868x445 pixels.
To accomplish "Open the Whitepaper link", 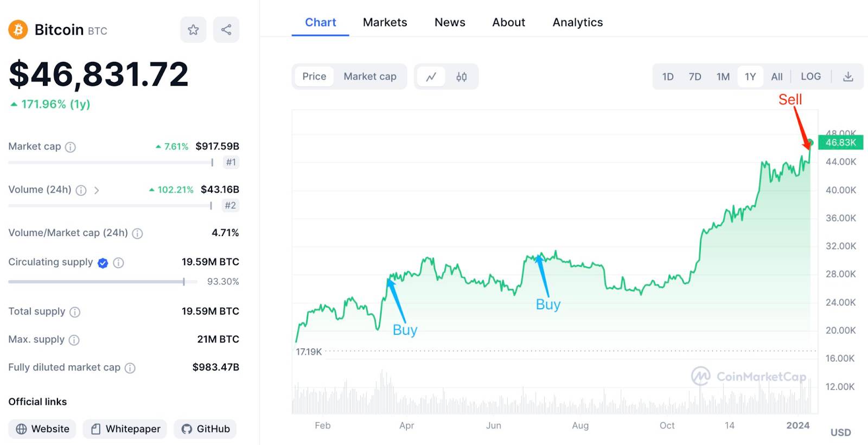I will click(x=125, y=429).
